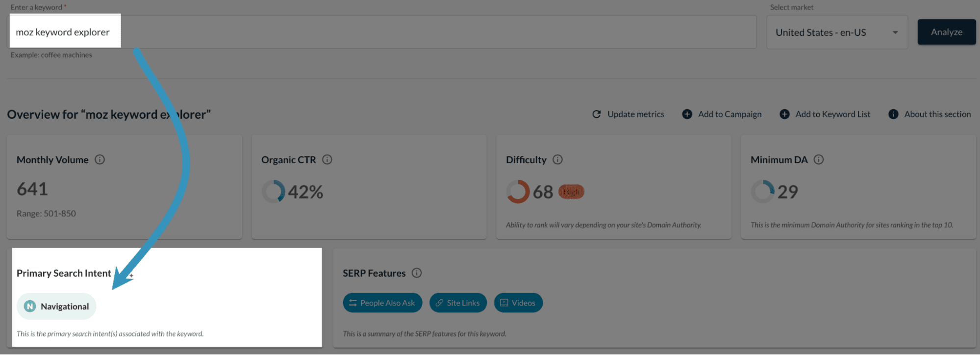980x355 pixels.
Task: Click the Update metrics refresh icon
Action: pos(597,114)
